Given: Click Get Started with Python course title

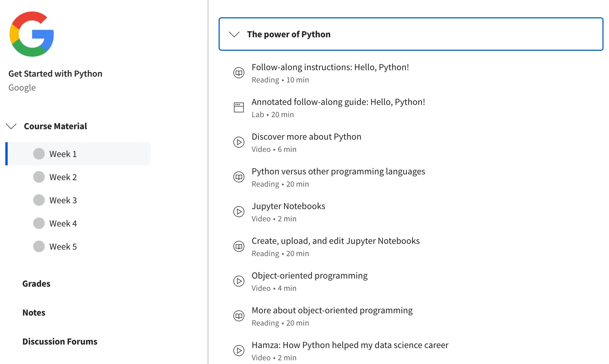Looking at the screenshot, I should click(55, 74).
